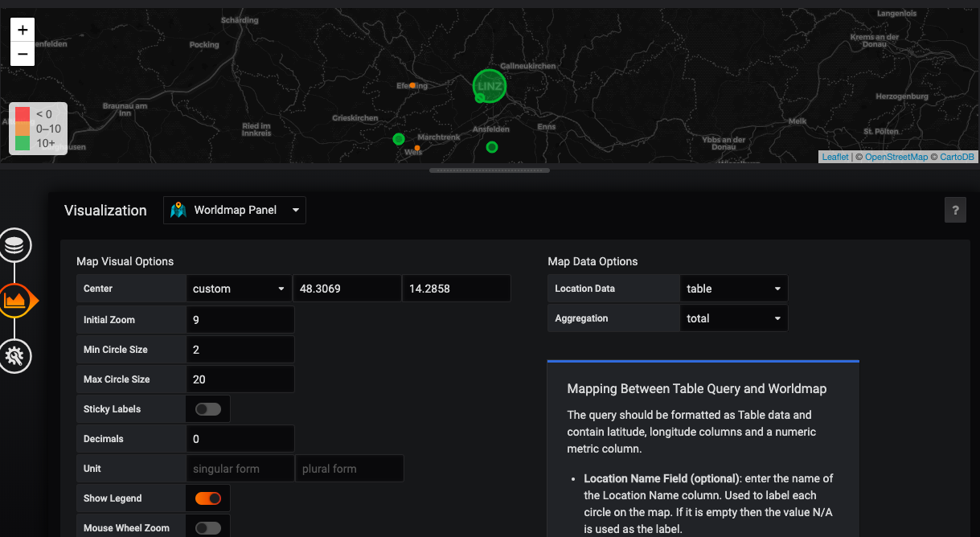
Task: Open the Aggregation dropdown
Action: coord(734,318)
